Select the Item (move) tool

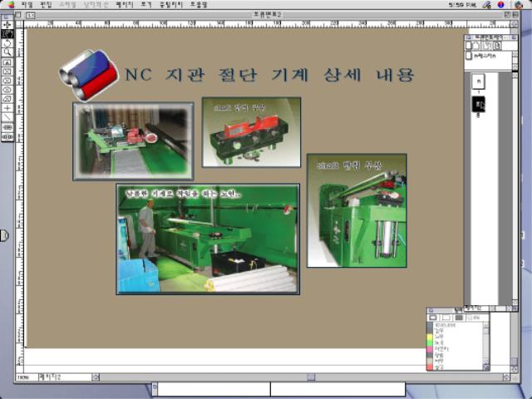pos(7,24)
